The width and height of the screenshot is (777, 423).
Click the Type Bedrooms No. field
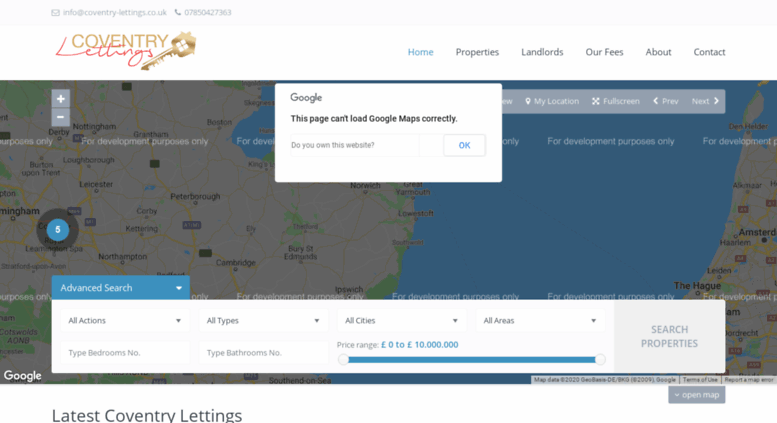point(124,353)
